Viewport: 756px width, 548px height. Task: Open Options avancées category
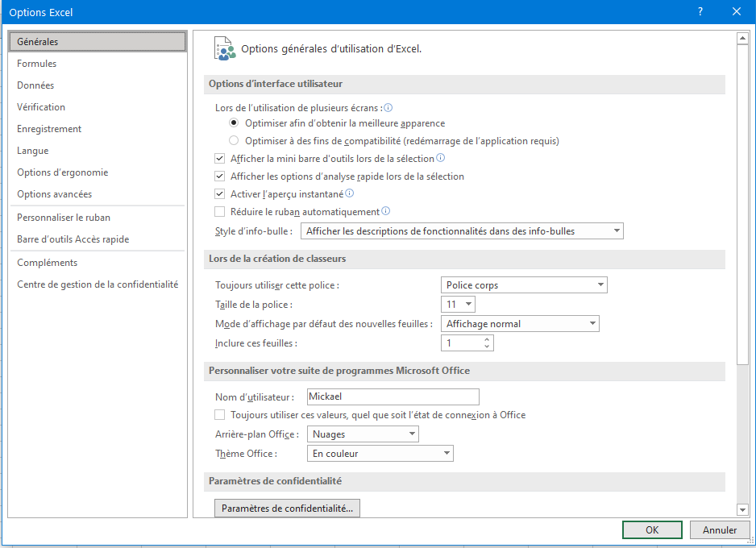click(98, 193)
